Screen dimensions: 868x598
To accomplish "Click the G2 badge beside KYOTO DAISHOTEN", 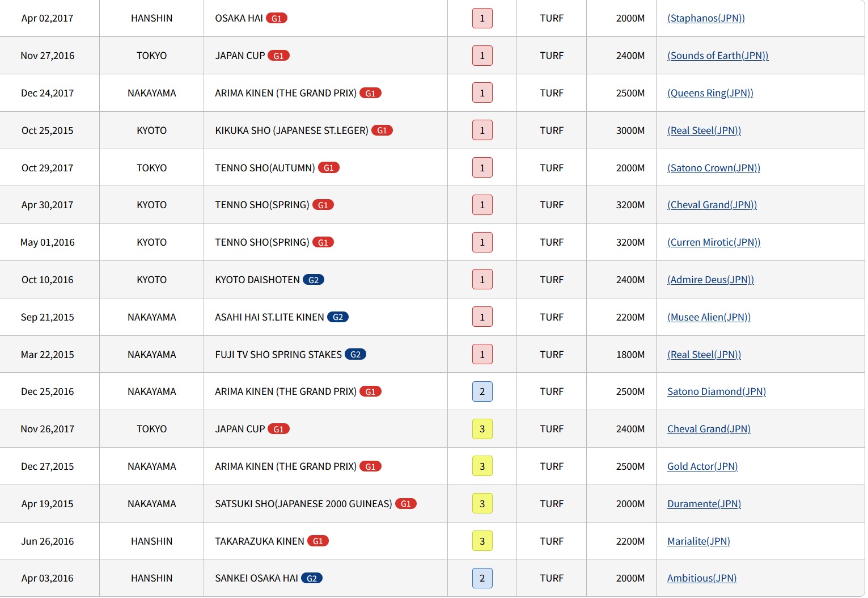I will click(314, 280).
